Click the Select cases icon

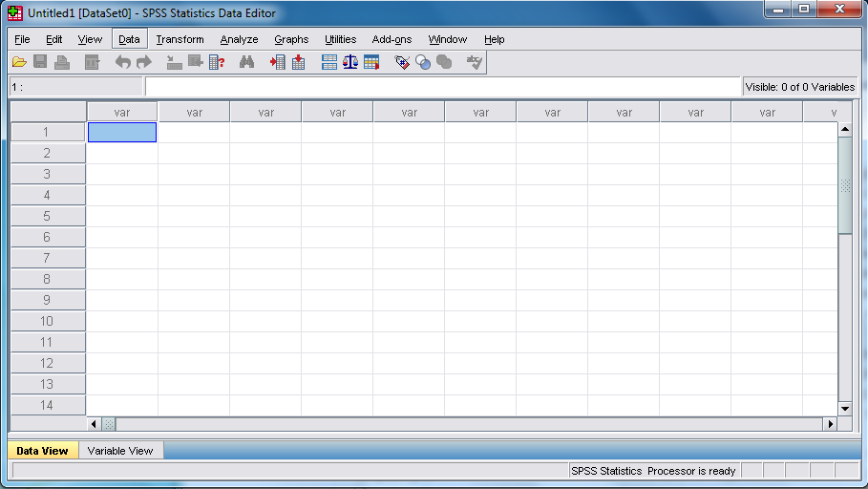point(371,62)
